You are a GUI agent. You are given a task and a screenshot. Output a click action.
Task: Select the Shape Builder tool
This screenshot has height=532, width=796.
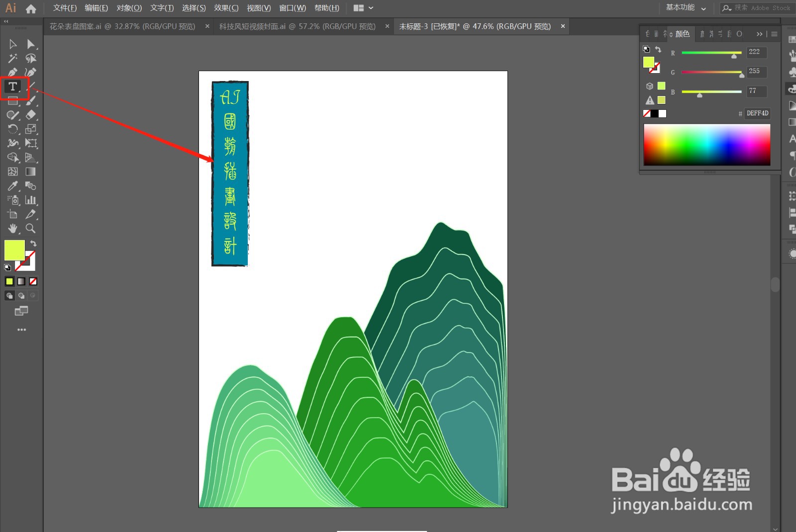click(13, 158)
